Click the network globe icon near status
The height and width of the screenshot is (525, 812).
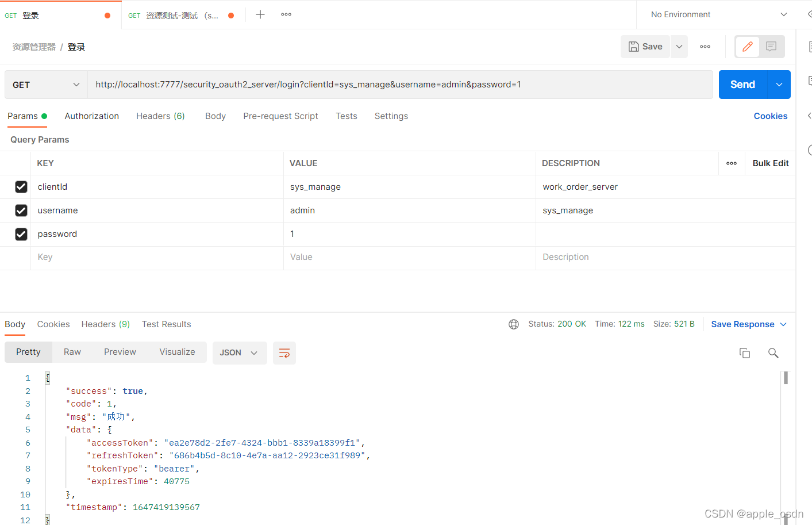coord(514,324)
